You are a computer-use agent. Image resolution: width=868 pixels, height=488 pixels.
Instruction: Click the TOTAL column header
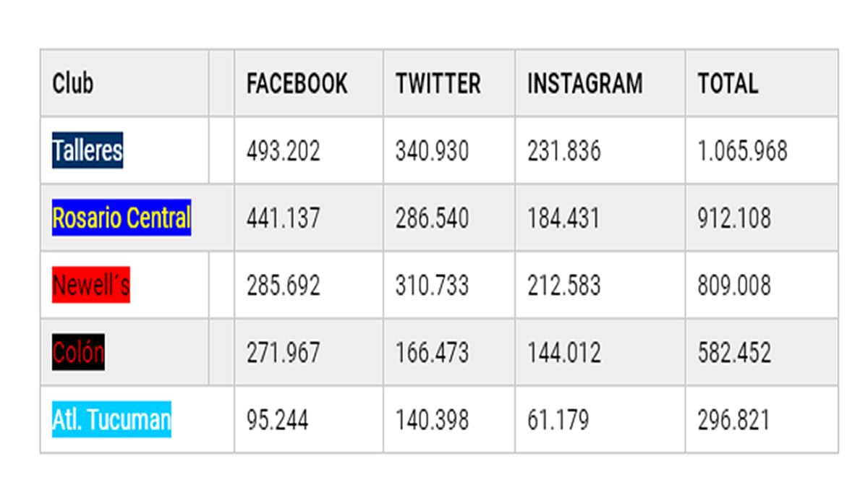[728, 83]
